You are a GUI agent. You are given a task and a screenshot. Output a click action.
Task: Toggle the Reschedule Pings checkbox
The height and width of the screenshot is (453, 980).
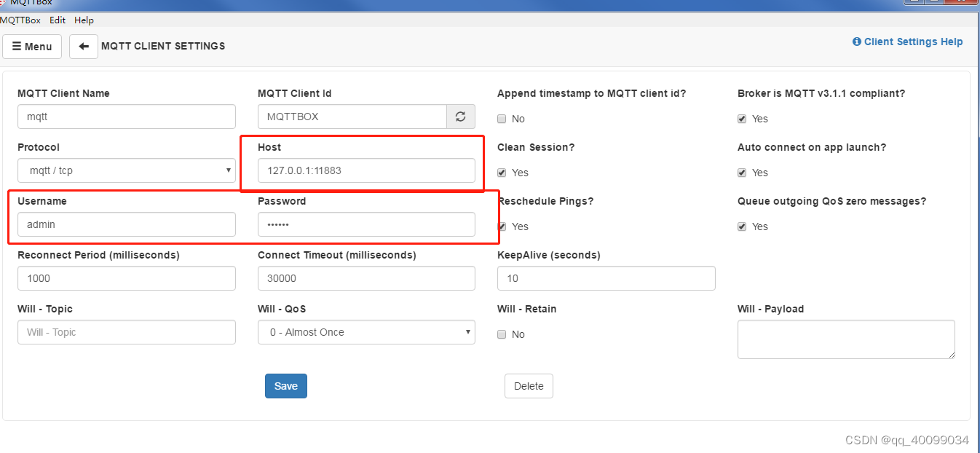[502, 227]
